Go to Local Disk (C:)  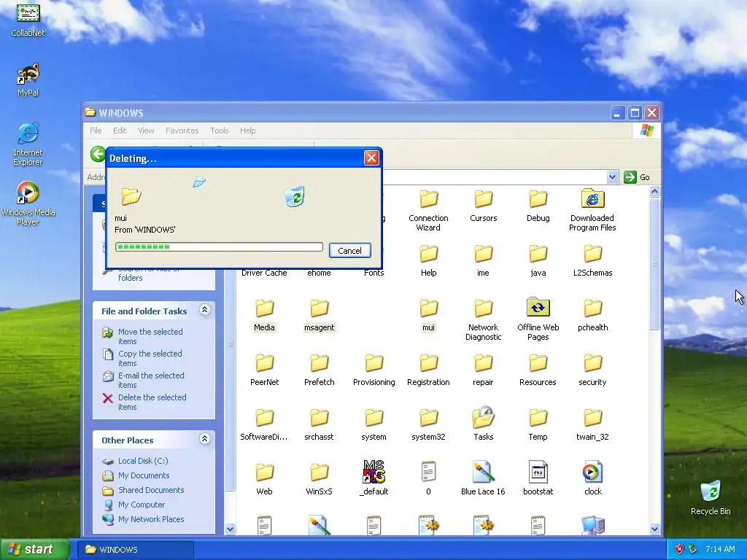pos(143,461)
